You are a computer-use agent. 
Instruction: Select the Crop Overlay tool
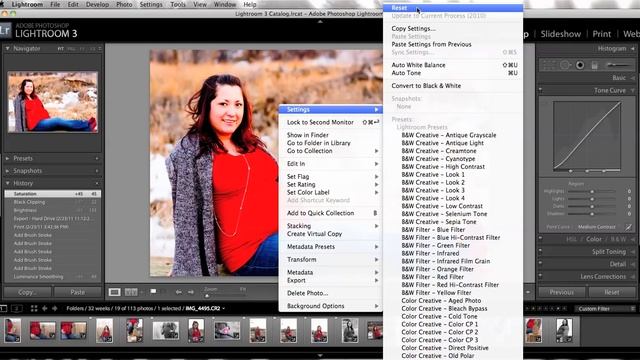549,65
